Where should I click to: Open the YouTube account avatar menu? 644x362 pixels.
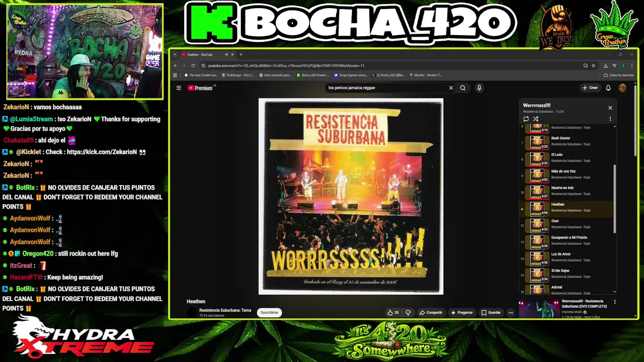coord(622,88)
